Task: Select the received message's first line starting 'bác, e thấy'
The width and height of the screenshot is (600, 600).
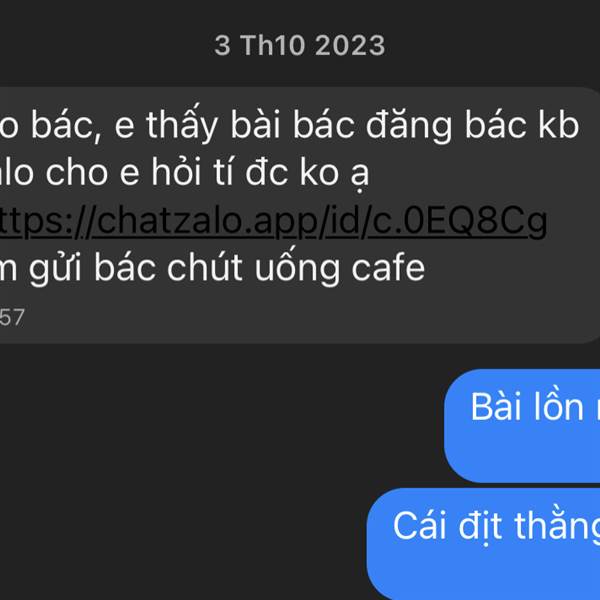Action: pos(289,124)
